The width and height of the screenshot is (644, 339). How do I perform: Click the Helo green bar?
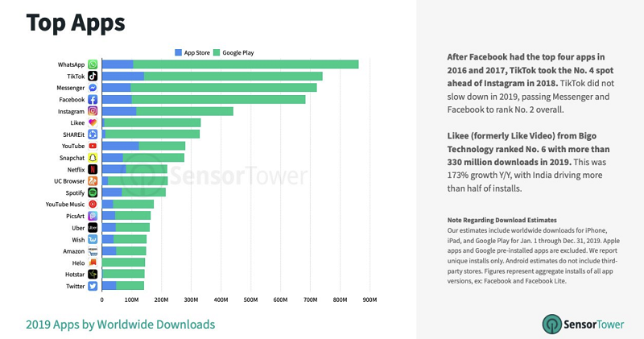tap(124, 263)
